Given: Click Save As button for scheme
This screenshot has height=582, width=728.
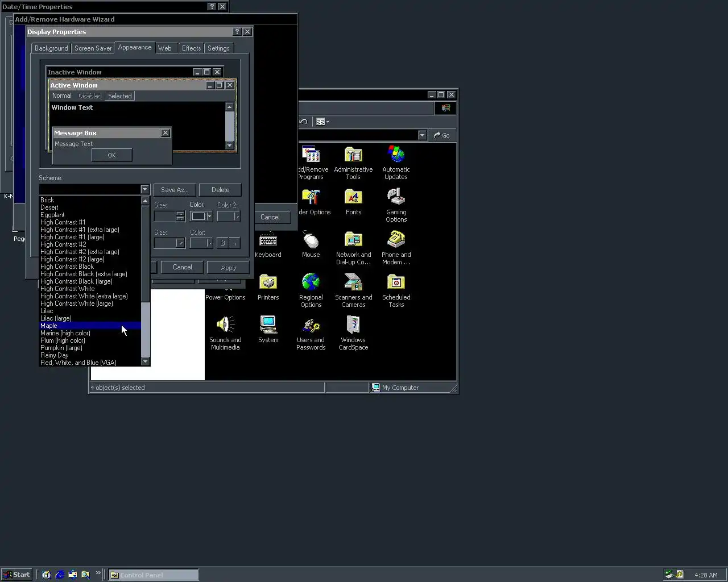Looking at the screenshot, I should [x=175, y=190].
